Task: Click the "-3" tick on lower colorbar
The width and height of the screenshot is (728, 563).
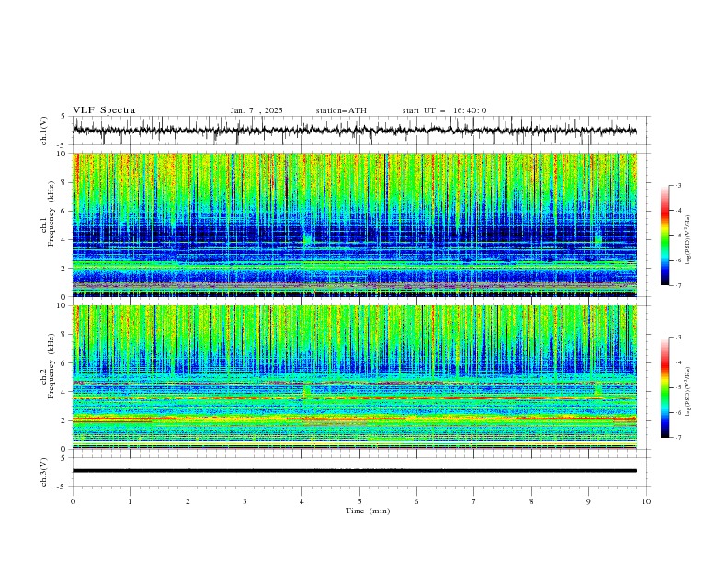Action: [x=677, y=338]
